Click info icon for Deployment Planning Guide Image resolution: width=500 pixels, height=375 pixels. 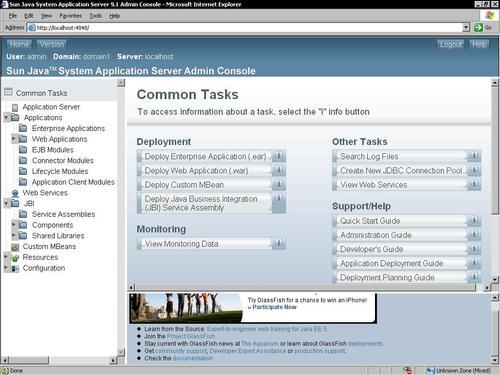point(474,277)
